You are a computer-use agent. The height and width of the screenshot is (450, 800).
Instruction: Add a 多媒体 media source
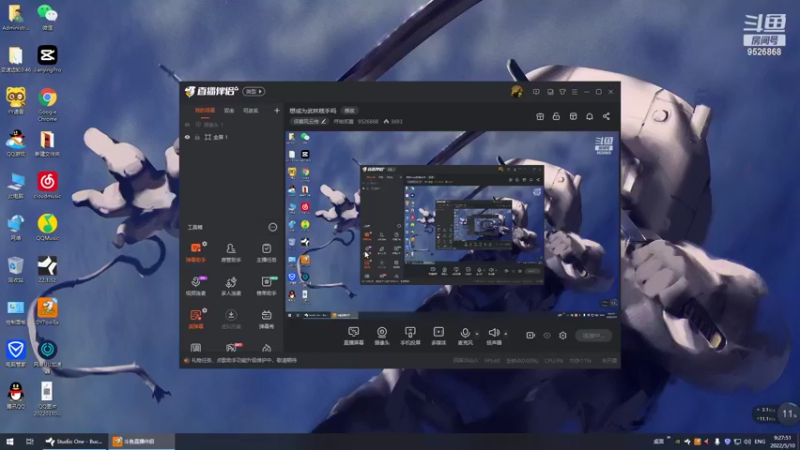click(x=438, y=336)
